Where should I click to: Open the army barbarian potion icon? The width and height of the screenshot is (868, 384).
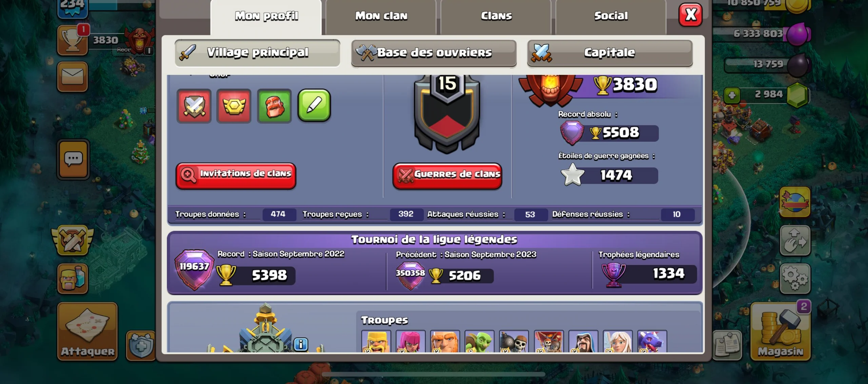click(x=73, y=279)
